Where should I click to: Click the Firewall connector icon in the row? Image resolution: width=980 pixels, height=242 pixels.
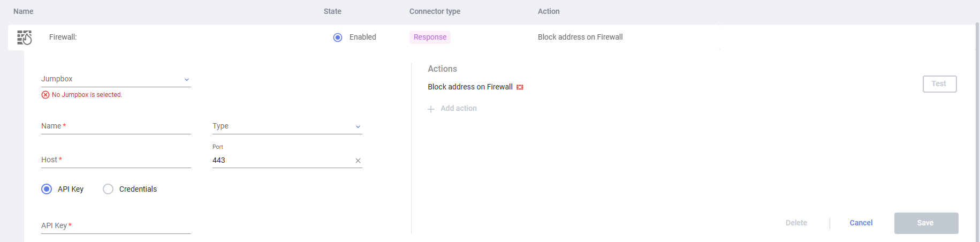(x=24, y=37)
